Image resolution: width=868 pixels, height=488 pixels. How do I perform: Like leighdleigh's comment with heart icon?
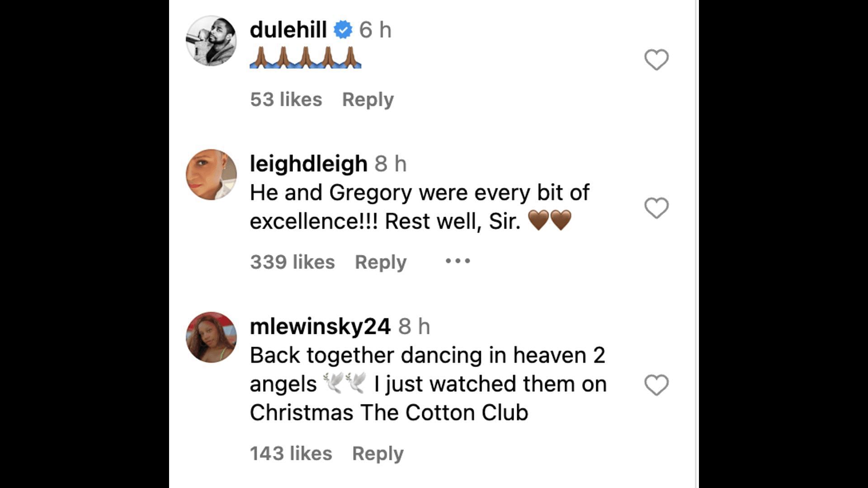(656, 208)
